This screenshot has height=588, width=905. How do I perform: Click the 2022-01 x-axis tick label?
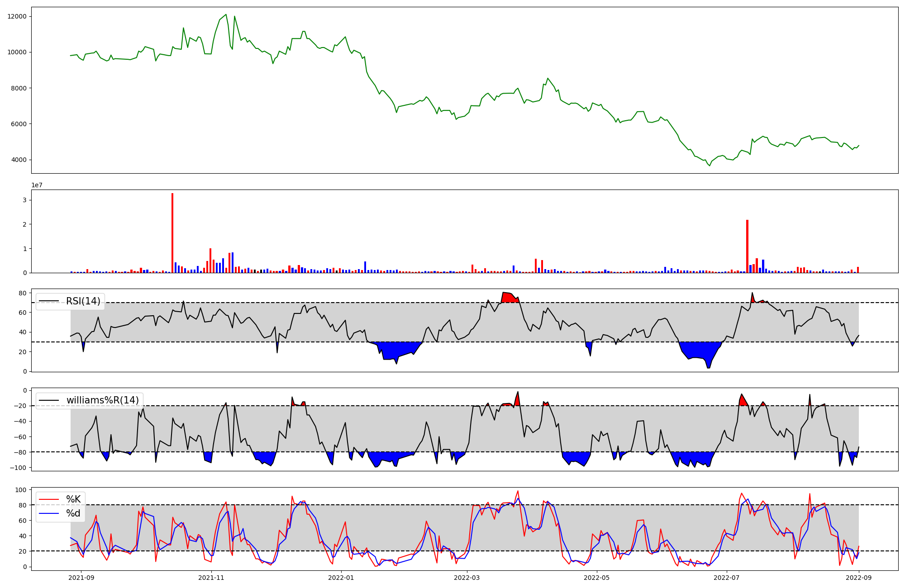coord(341,578)
